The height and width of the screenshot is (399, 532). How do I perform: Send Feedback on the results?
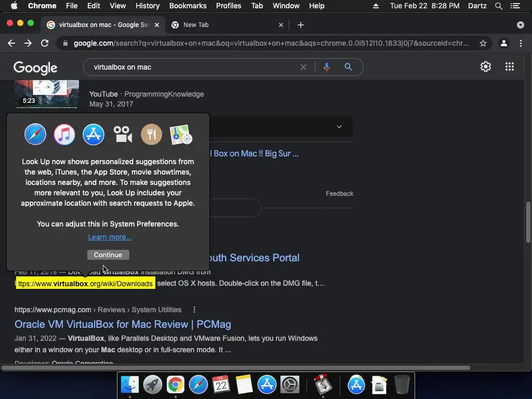tap(339, 194)
